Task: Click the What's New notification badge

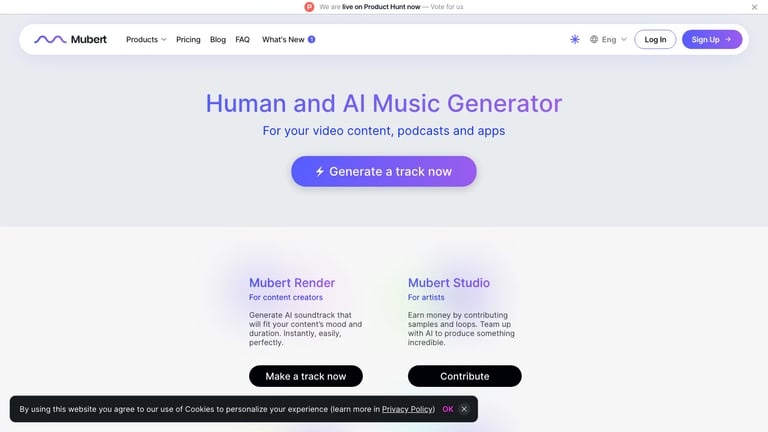Action: click(312, 39)
